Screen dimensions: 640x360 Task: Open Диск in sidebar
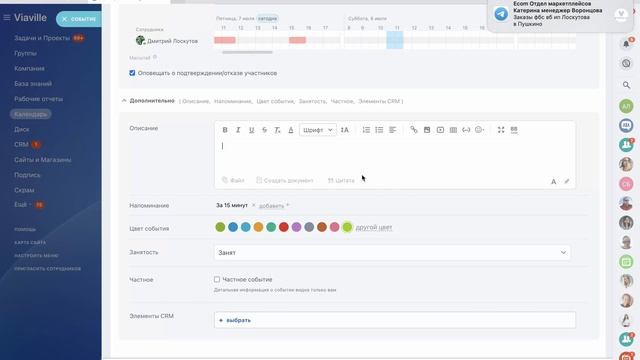click(x=22, y=129)
